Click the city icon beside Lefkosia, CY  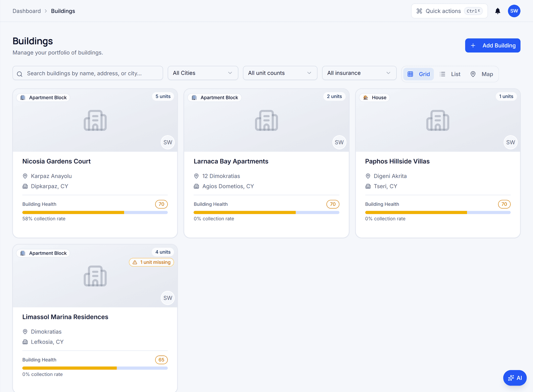tap(25, 342)
